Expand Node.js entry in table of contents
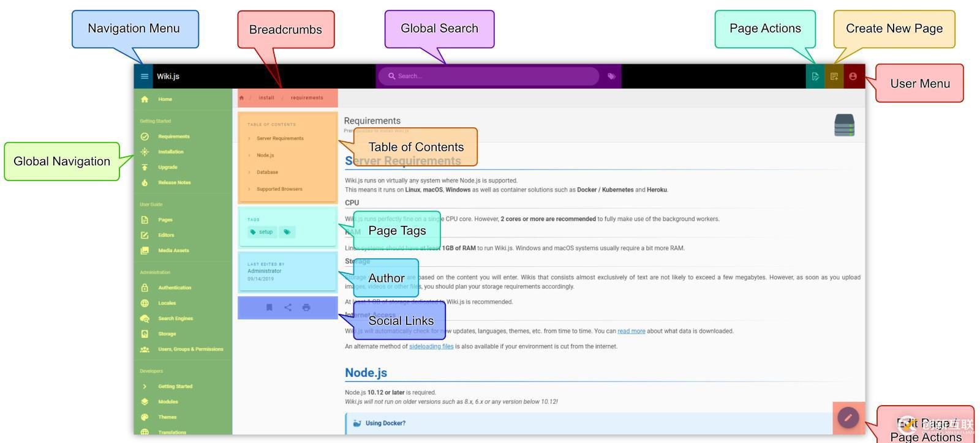This screenshot has height=443, width=980. pyautogui.click(x=265, y=155)
